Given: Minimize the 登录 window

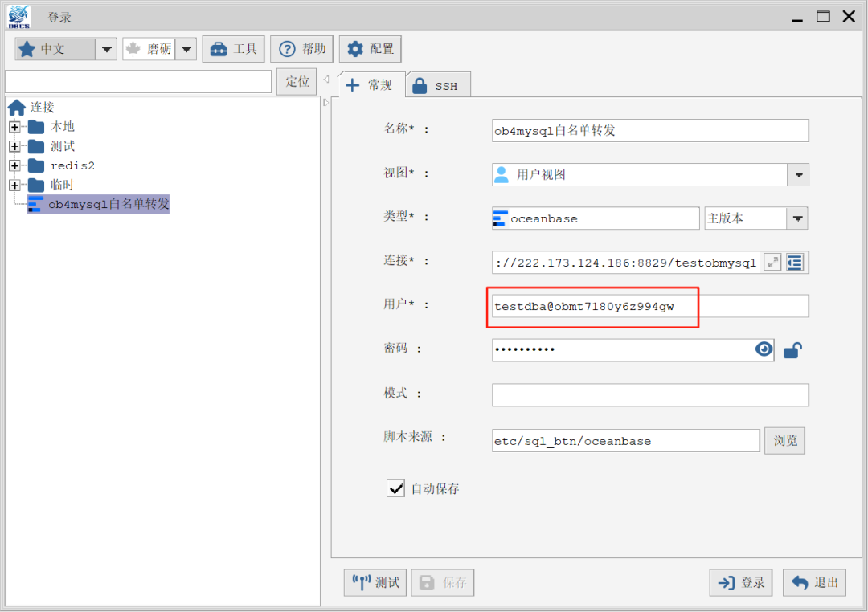Looking at the screenshot, I should (797, 18).
